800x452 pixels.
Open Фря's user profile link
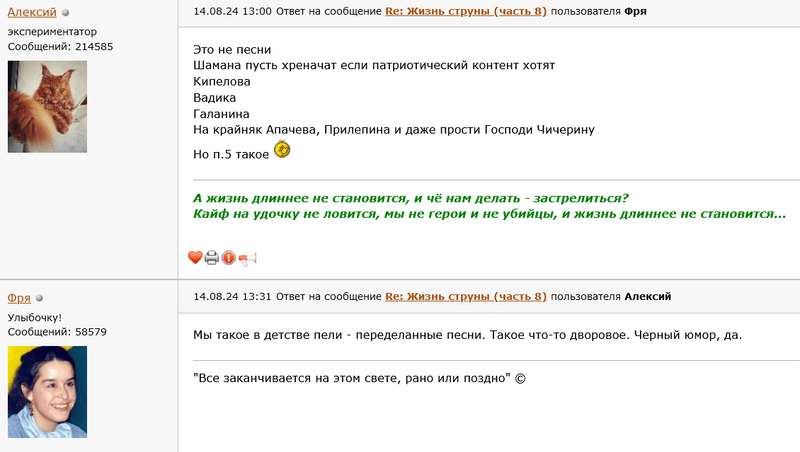point(19,297)
